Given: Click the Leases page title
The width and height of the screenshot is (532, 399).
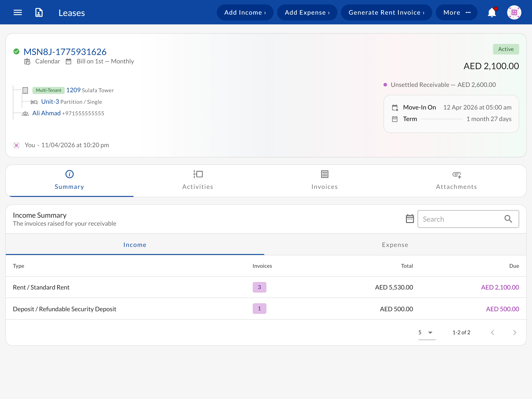Looking at the screenshot, I should (72, 13).
